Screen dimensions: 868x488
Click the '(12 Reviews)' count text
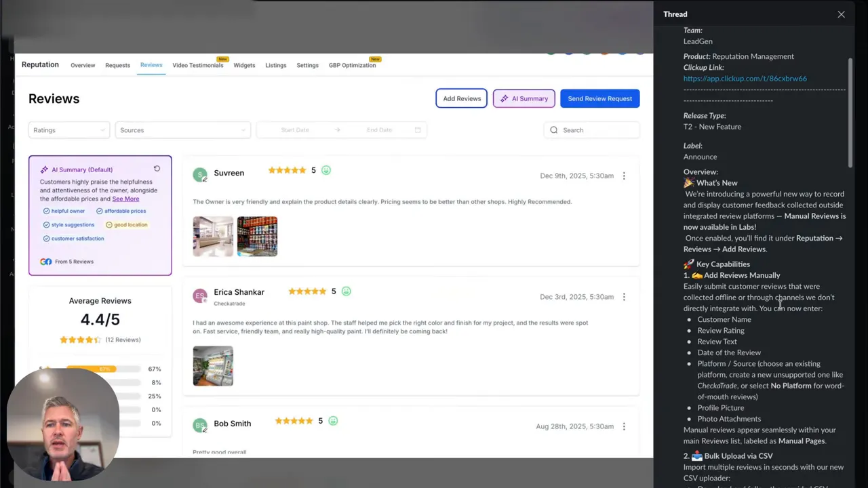tap(123, 340)
